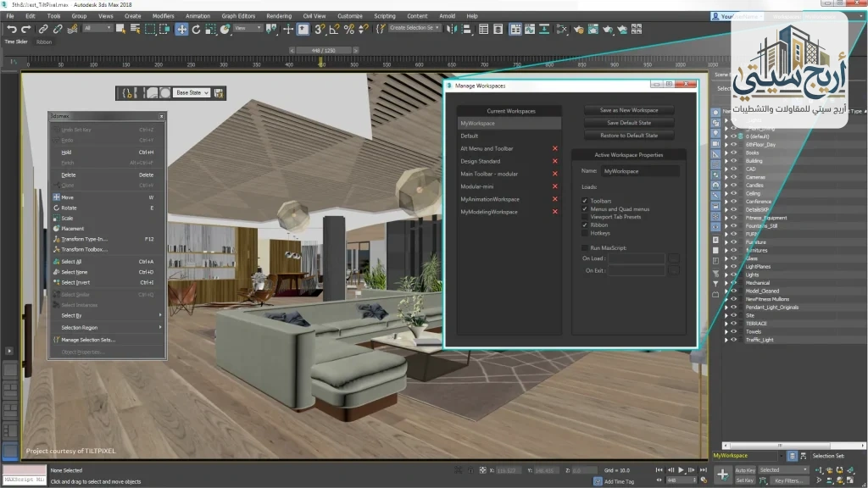The height and width of the screenshot is (488, 868).
Task: Enable the Run MaxScript checkbox
Action: coord(585,247)
